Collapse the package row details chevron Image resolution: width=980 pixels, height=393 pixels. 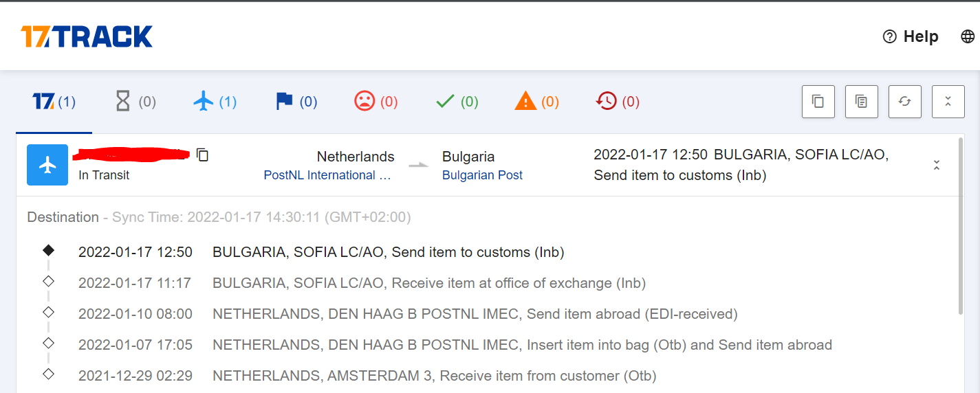936,165
